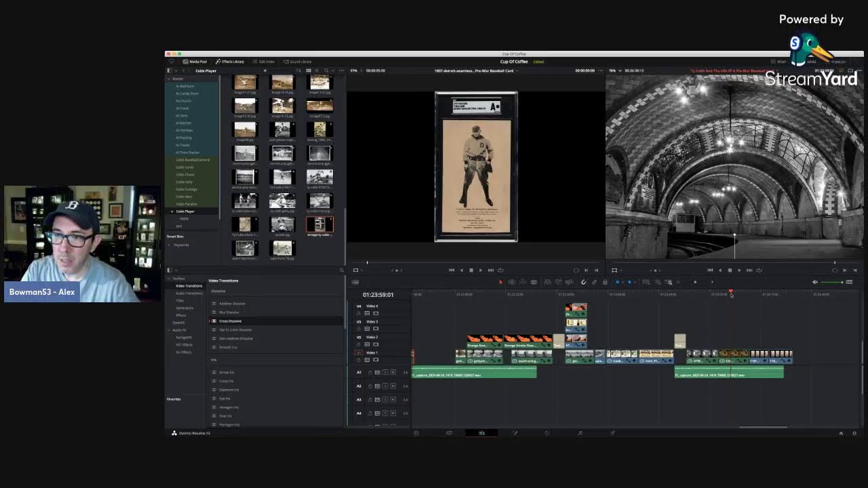Solo audio track A2

pyautogui.click(x=385, y=386)
